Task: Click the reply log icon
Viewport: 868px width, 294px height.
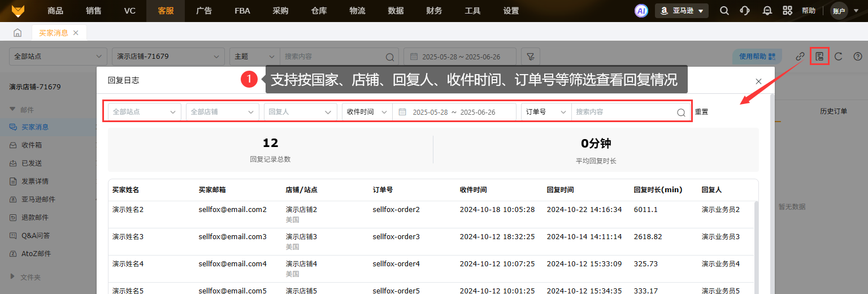Action: click(819, 56)
